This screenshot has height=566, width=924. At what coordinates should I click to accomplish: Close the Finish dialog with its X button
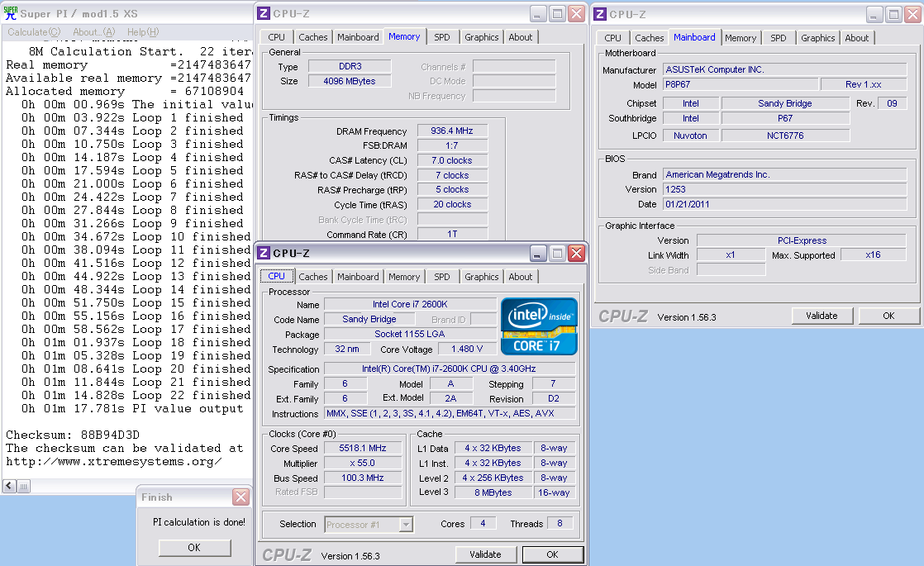click(x=241, y=497)
